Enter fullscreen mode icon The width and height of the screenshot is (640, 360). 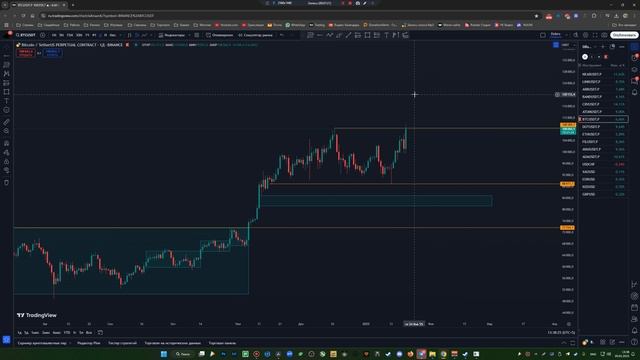pyautogui.click(x=595, y=35)
